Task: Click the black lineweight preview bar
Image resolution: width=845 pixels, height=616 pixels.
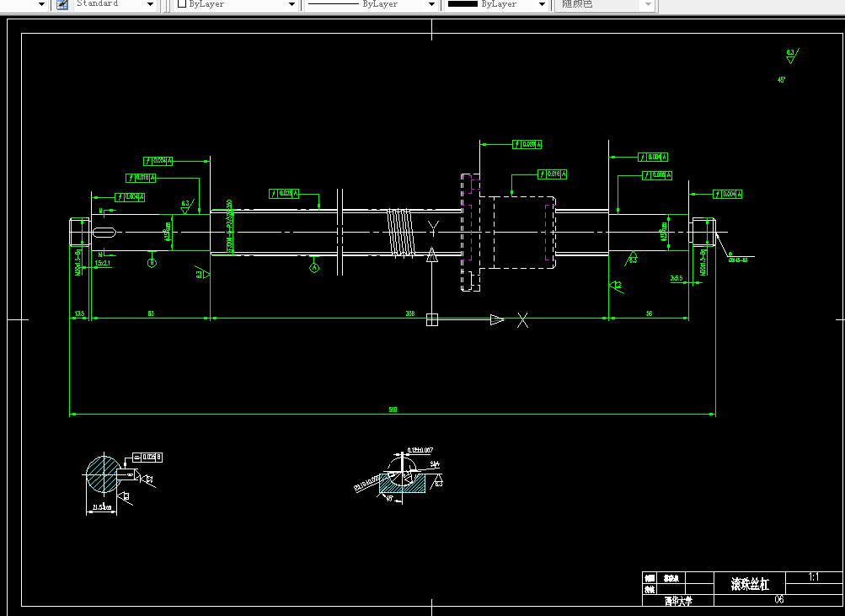Action: pos(463,3)
